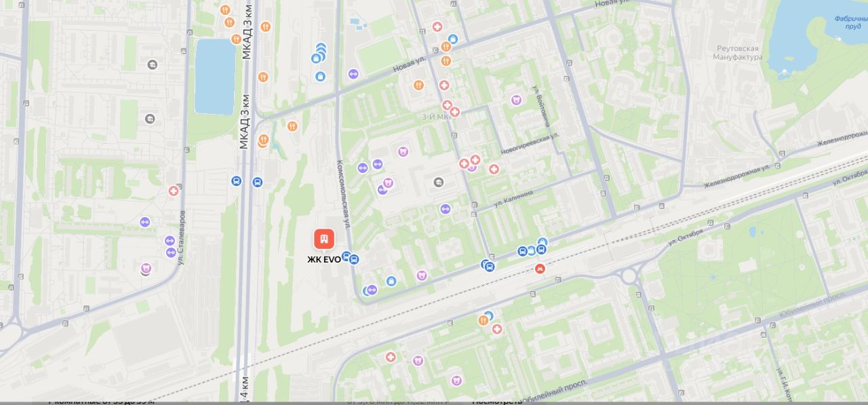
Task: Click the blue shopping bag icon below ЖК EVO
Action: click(391, 281)
